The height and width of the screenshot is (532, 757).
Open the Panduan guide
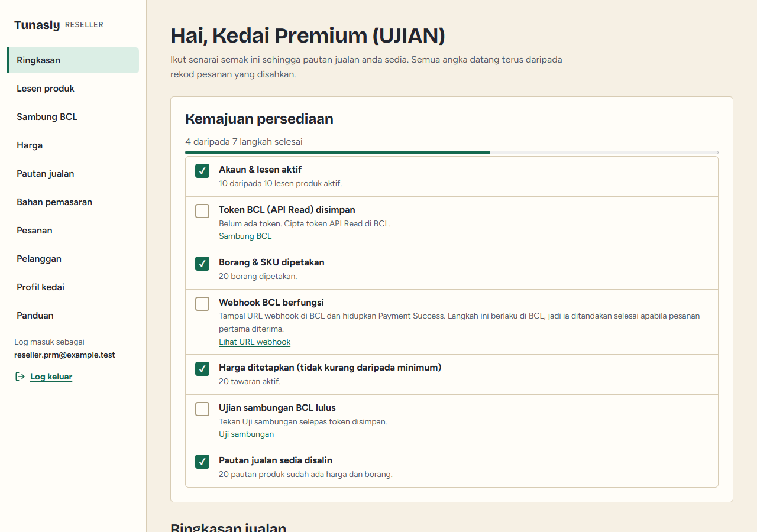click(x=73, y=316)
